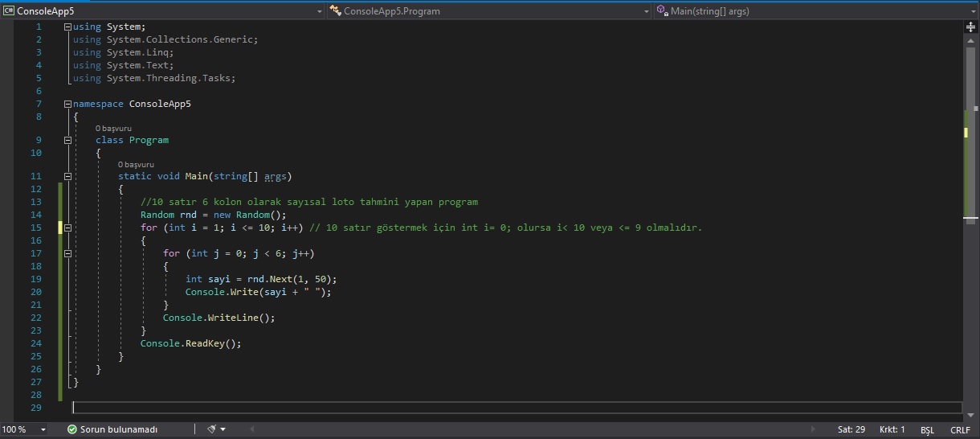Click the method icon beside Main(string[] args)

coord(662,11)
